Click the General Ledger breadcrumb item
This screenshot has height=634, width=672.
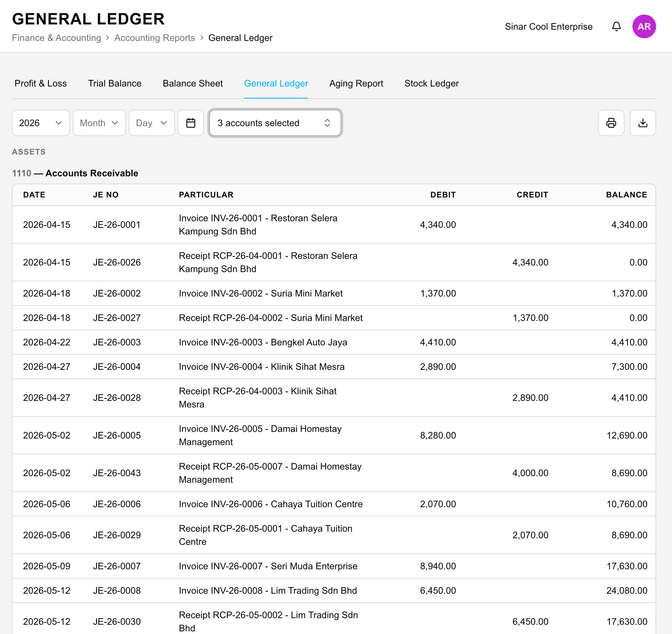[240, 38]
